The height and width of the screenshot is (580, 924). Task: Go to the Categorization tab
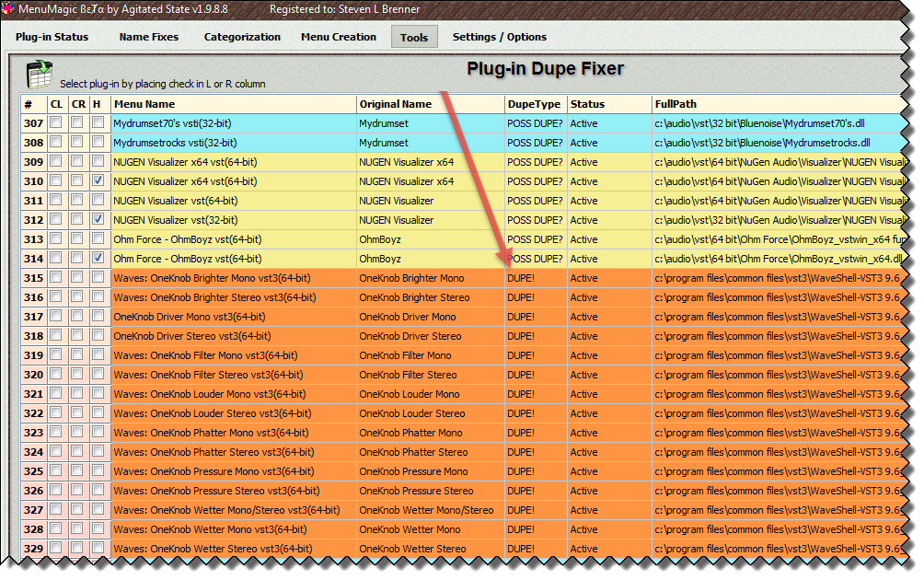tap(242, 37)
